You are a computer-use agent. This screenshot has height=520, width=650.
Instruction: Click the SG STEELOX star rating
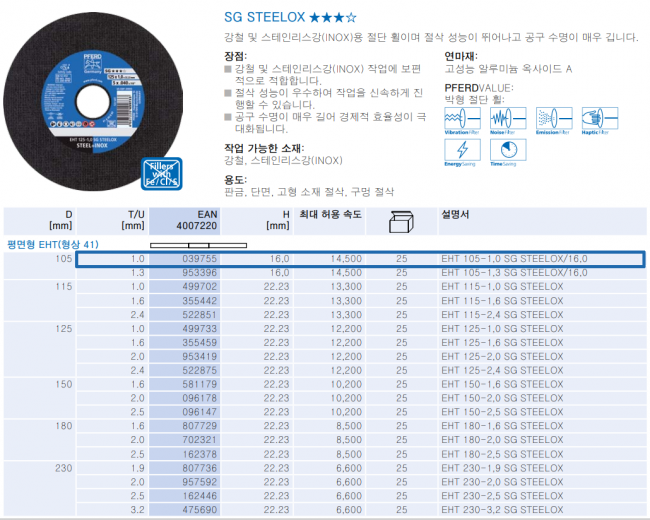pyautogui.click(x=314, y=16)
